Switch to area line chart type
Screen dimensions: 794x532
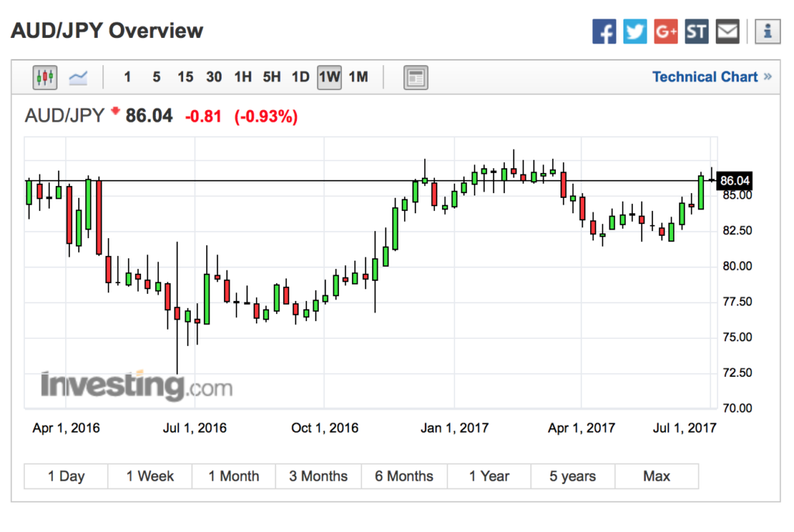click(x=78, y=78)
